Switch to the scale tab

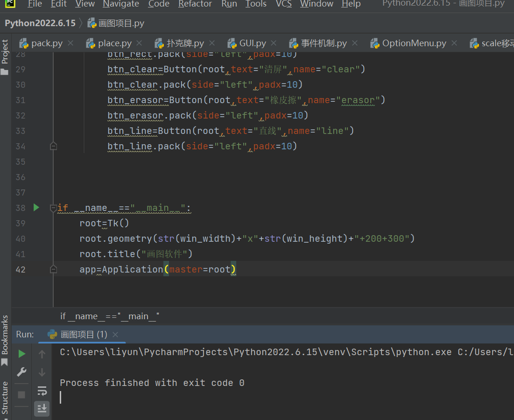click(x=492, y=43)
